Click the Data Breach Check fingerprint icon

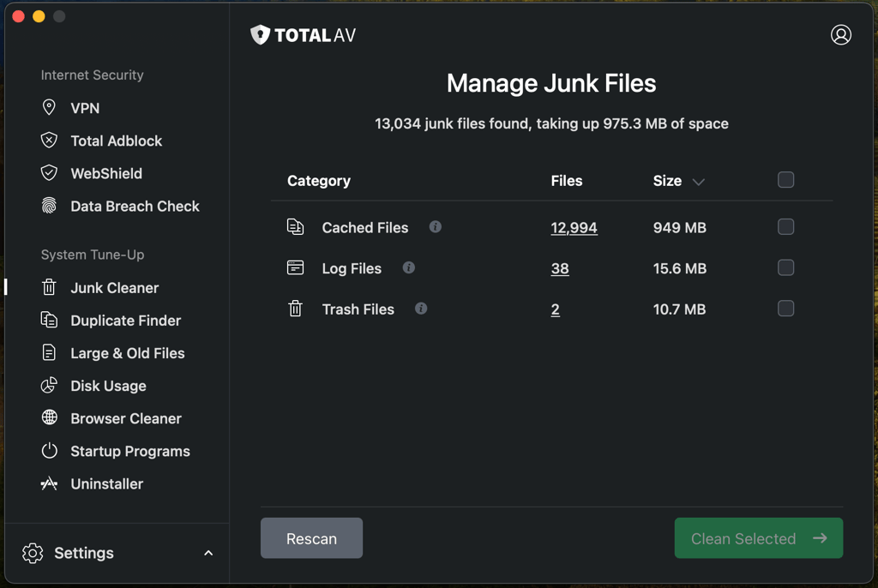(x=49, y=206)
